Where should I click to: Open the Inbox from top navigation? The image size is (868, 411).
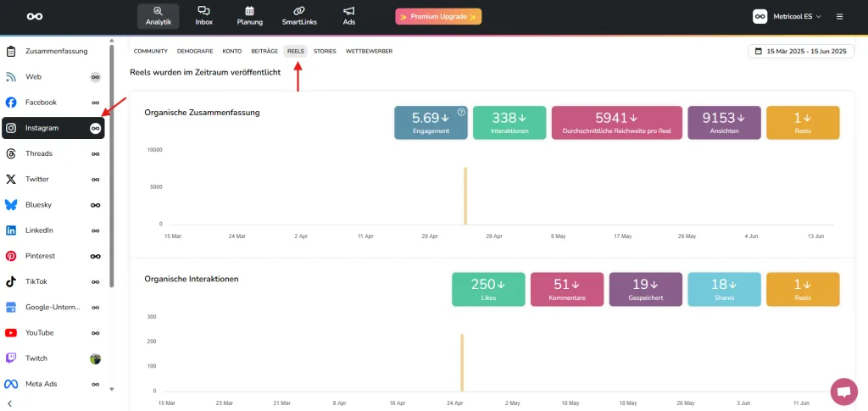[204, 15]
